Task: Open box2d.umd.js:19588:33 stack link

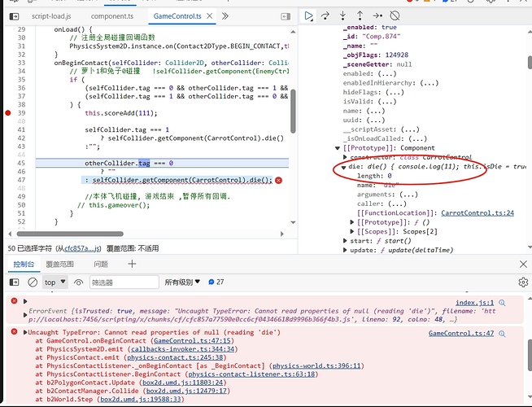Action: coord(141,399)
